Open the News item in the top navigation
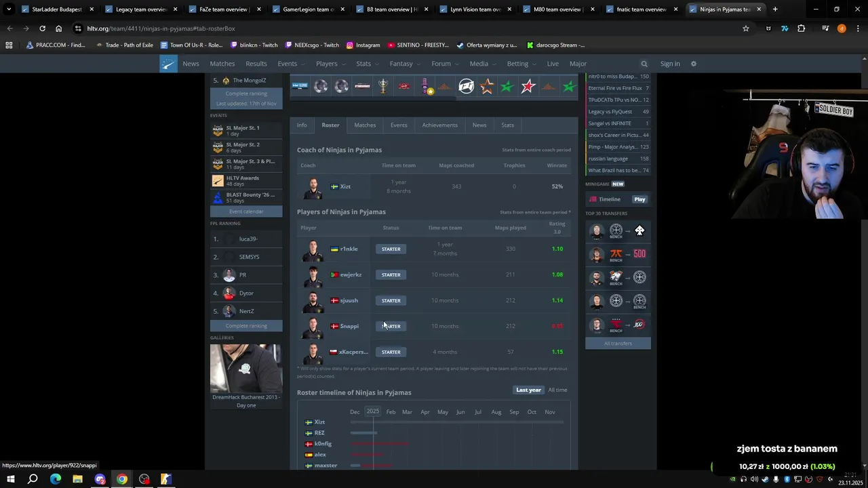 (191, 64)
